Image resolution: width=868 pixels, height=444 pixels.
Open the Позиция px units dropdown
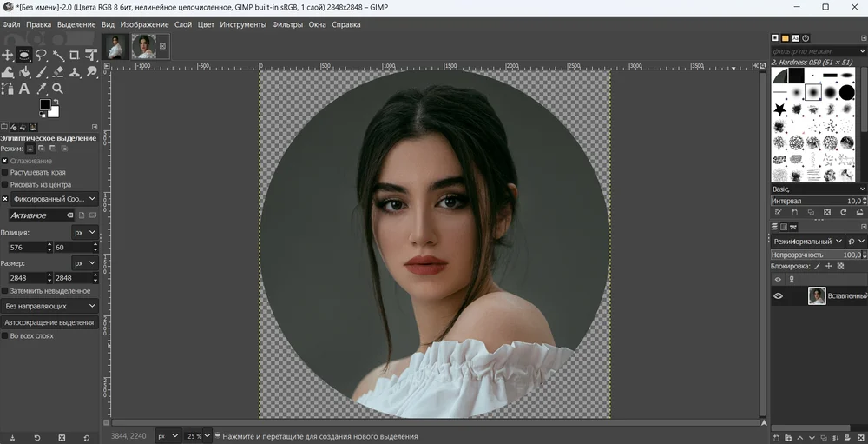click(x=85, y=232)
